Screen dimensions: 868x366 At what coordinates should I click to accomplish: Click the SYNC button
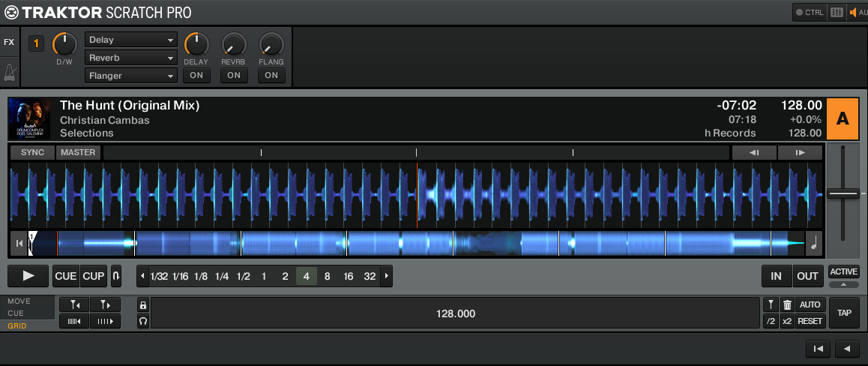pyautogui.click(x=32, y=152)
